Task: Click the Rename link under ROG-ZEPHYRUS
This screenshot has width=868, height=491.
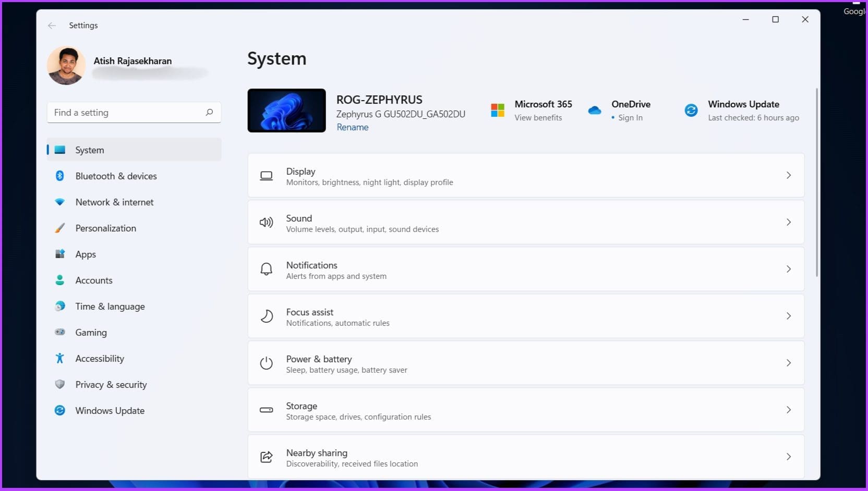Action: [x=353, y=127]
